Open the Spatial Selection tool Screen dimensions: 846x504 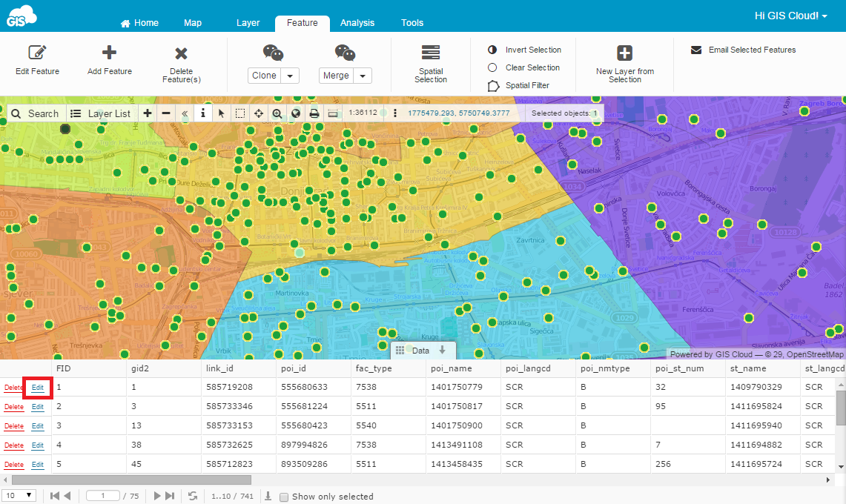[431, 64]
